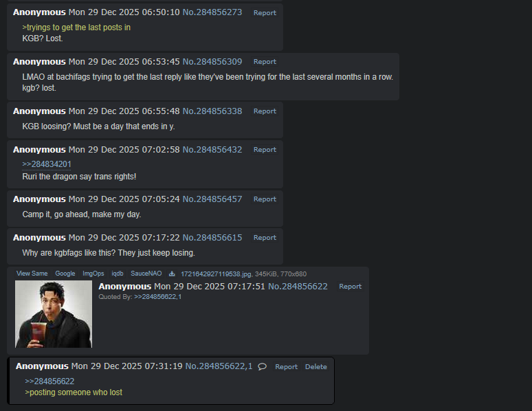
Task: Click View Same for the image
Action: (x=32, y=274)
